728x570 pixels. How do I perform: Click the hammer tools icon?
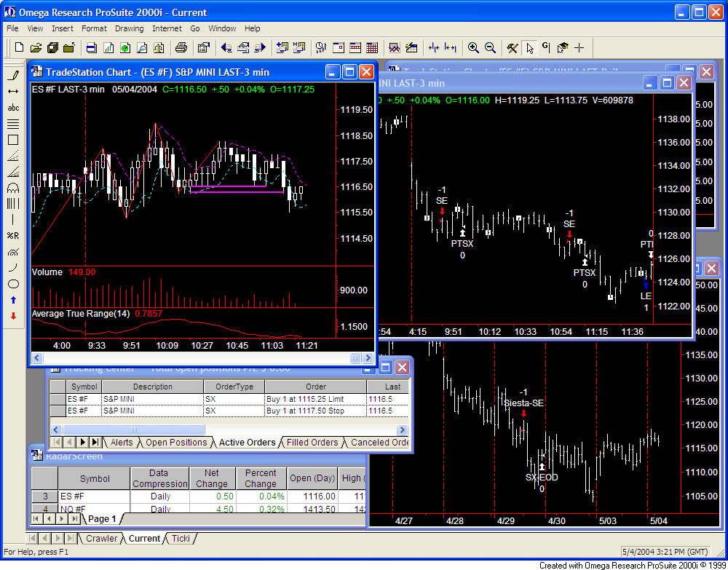[512, 47]
